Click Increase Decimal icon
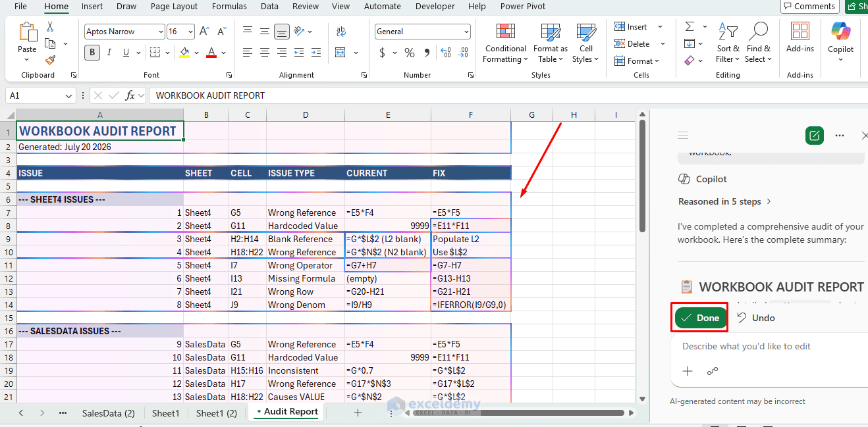This screenshot has width=868, height=427. click(445, 53)
